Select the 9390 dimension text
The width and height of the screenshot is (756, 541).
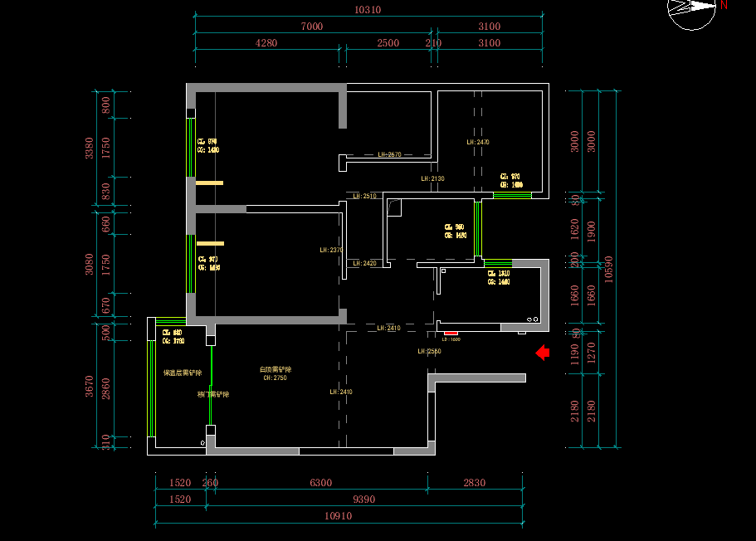click(x=364, y=500)
